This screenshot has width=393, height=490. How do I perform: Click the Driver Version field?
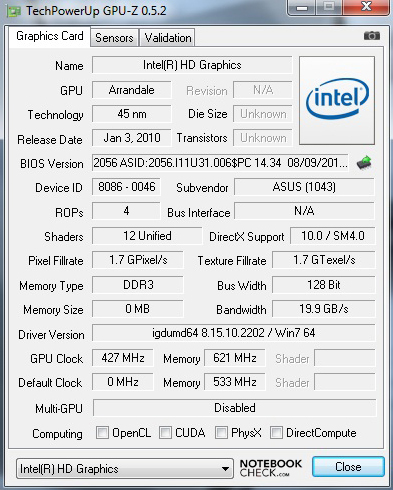pos(233,333)
